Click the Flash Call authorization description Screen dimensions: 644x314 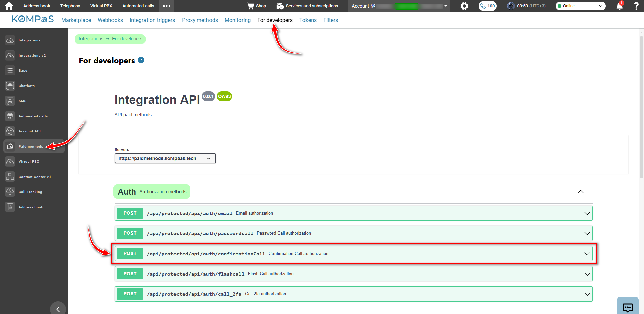(271, 274)
